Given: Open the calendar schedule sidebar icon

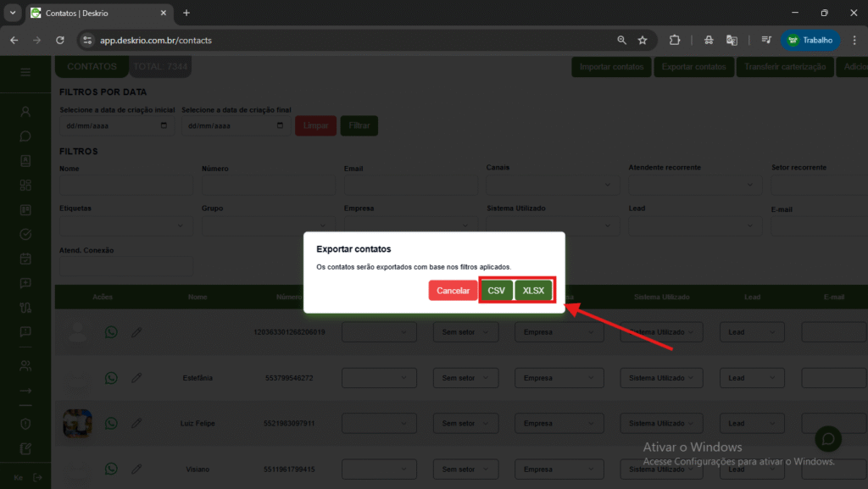Looking at the screenshot, I should pos(25,258).
